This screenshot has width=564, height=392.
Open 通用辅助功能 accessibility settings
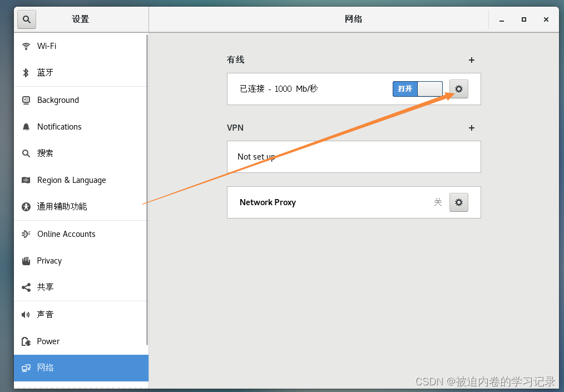(x=81, y=206)
